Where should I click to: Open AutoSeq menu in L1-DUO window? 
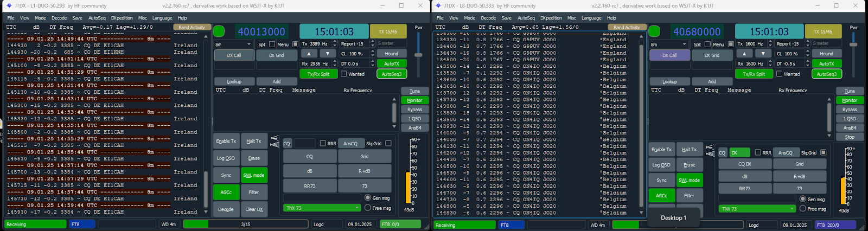pos(97,18)
